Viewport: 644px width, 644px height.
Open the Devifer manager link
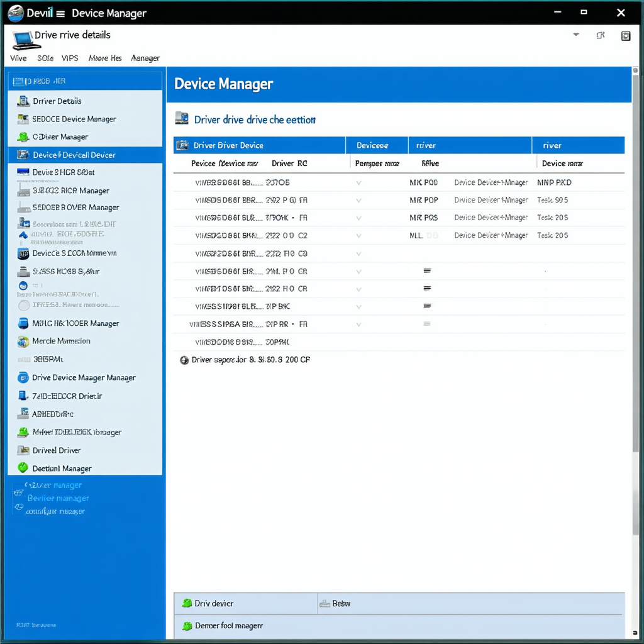pos(58,498)
